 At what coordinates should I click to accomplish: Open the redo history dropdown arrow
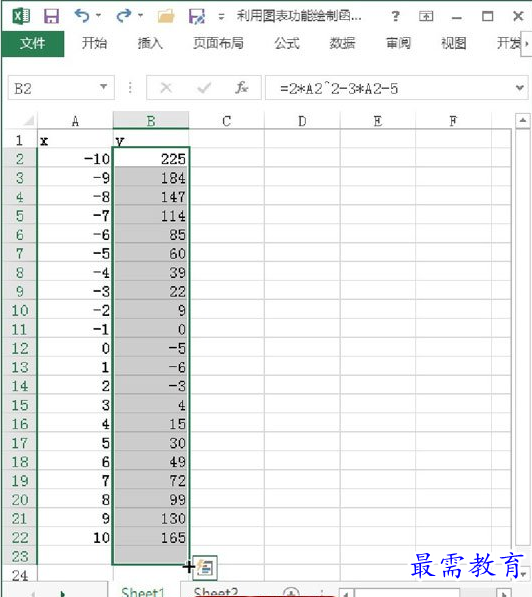point(141,16)
